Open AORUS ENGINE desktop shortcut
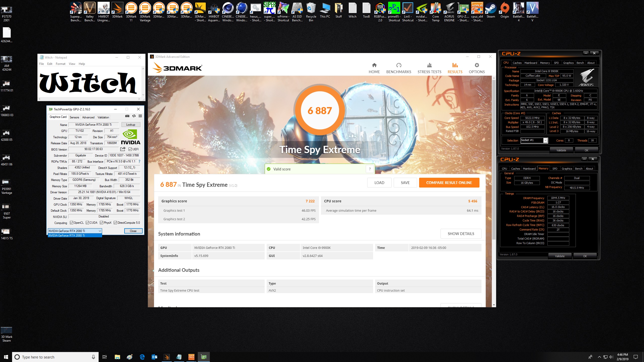This screenshot has height=362, width=644. pyautogui.click(x=449, y=12)
